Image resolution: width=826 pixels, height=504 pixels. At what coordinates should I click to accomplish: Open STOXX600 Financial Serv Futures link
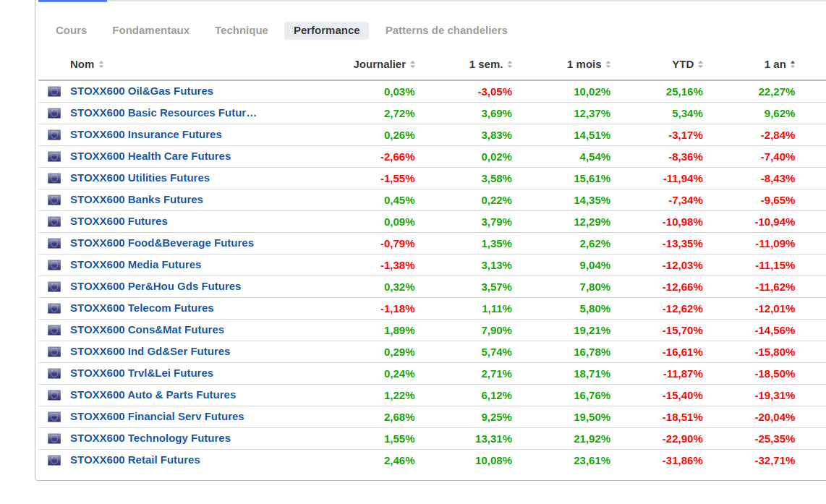(157, 417)
